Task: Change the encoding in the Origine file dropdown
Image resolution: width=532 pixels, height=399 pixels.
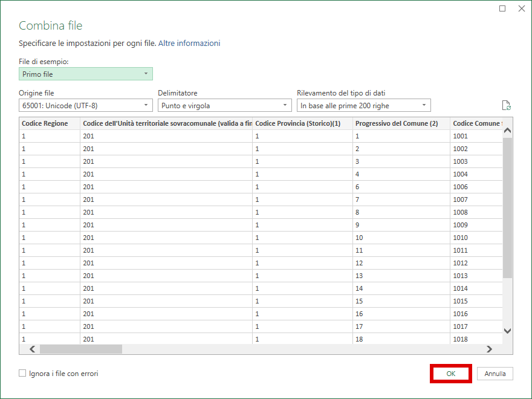Action: click(85, 105)
